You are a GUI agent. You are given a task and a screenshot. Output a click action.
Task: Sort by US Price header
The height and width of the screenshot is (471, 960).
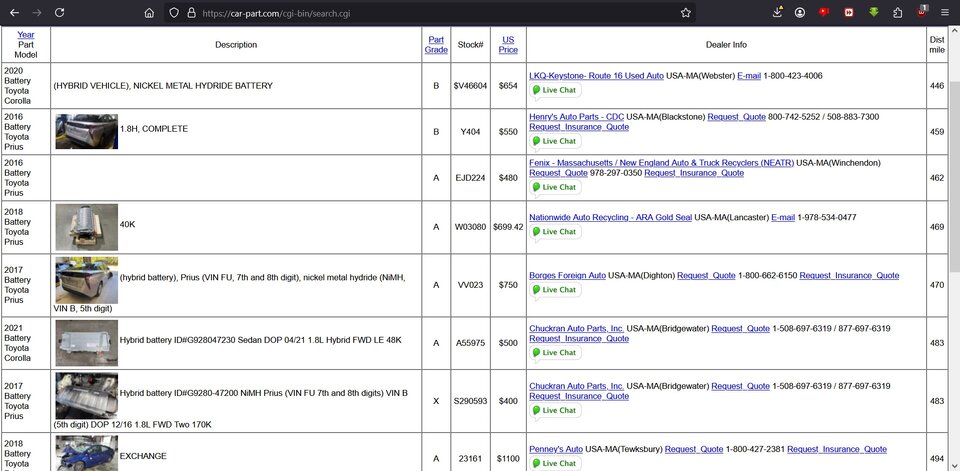[508, 45]
